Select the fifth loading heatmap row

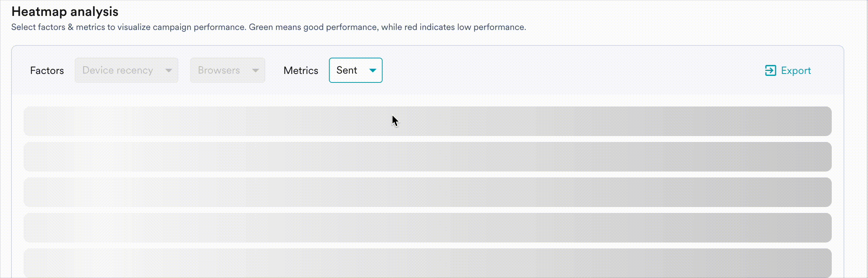(x=427, y=263)
